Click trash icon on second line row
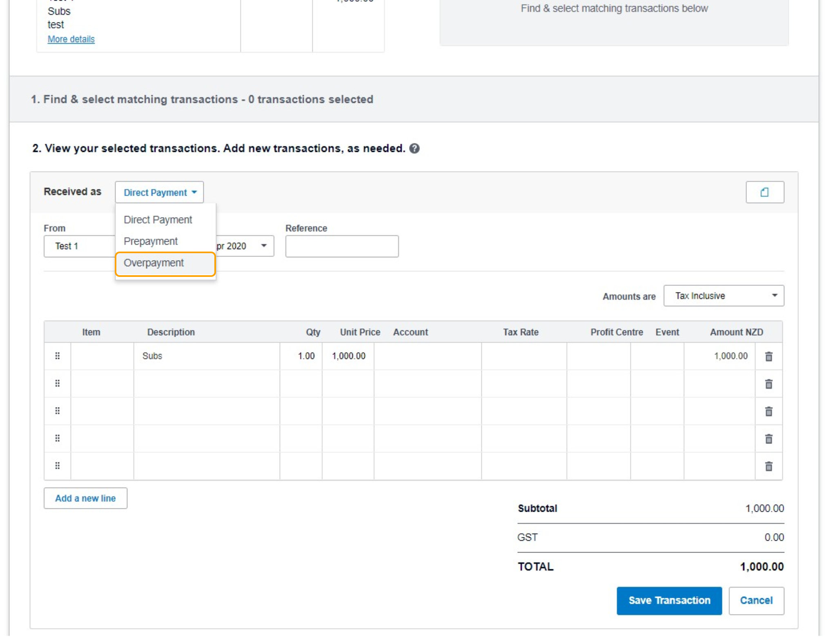Screen dimensions: 826x644 (x=768, y=383)
